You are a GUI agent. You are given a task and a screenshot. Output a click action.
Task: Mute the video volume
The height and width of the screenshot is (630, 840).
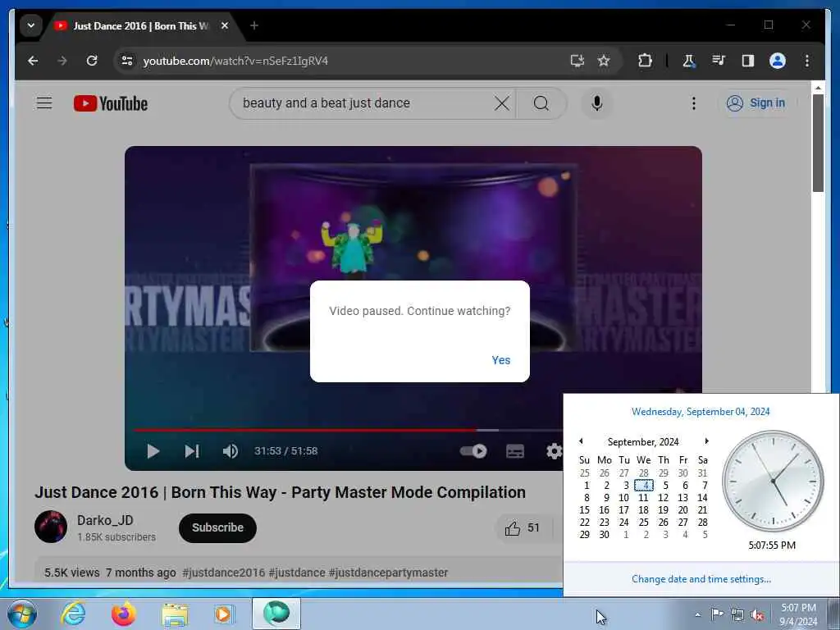pos(231,451)
